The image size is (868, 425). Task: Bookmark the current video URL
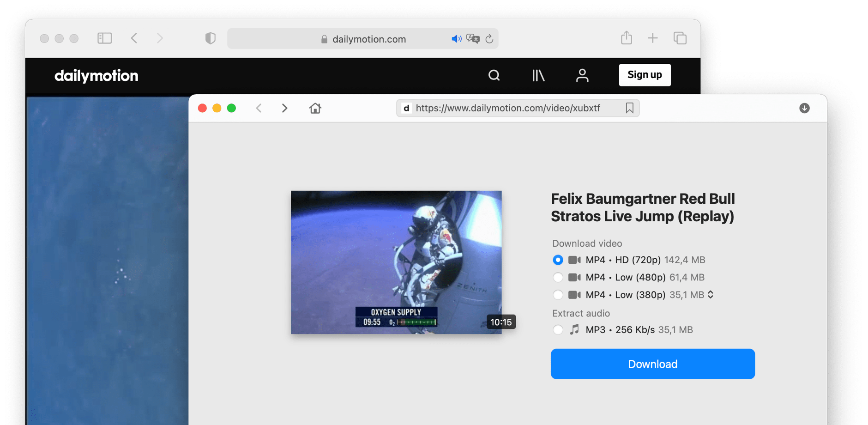pyautogui.click(x=629, y=108)
